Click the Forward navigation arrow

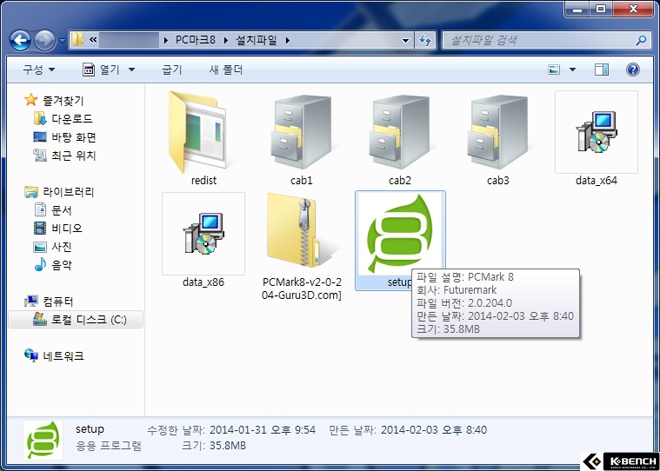click(45, 40)
